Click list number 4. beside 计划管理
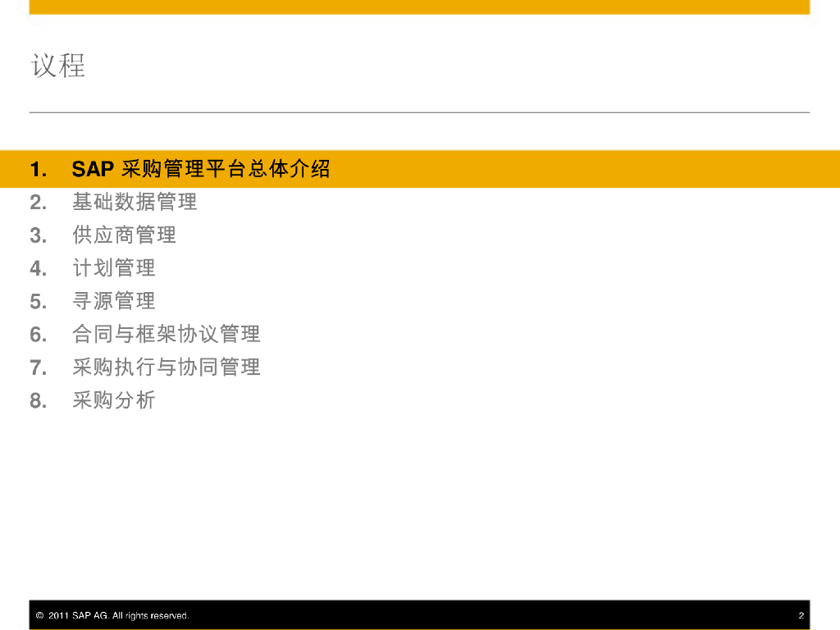 click(x=39, y=269)
